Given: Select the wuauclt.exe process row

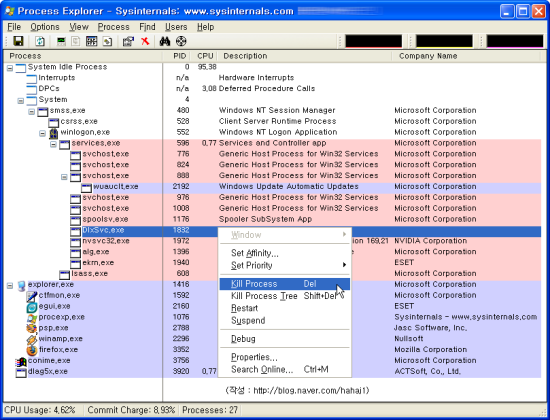Looking at the screenshot, I should point(272,187).
